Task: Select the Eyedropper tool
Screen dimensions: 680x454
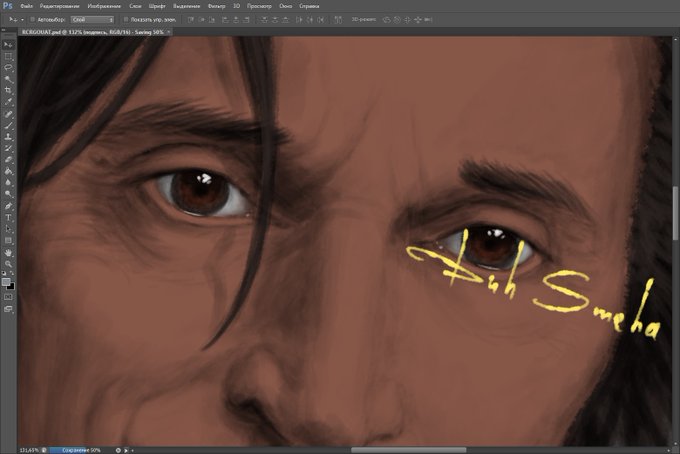Action: coord(8,101)
